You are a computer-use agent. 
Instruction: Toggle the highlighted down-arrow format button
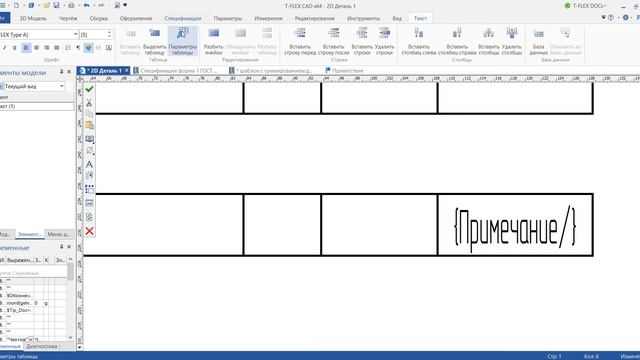point(89,48)
